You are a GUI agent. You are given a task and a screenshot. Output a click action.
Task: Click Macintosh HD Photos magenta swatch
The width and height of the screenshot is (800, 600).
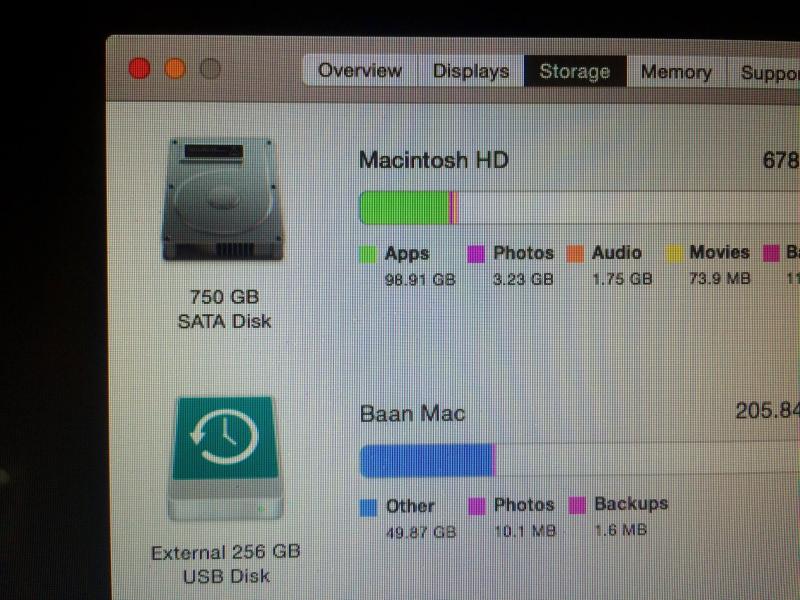click(476, 254)
